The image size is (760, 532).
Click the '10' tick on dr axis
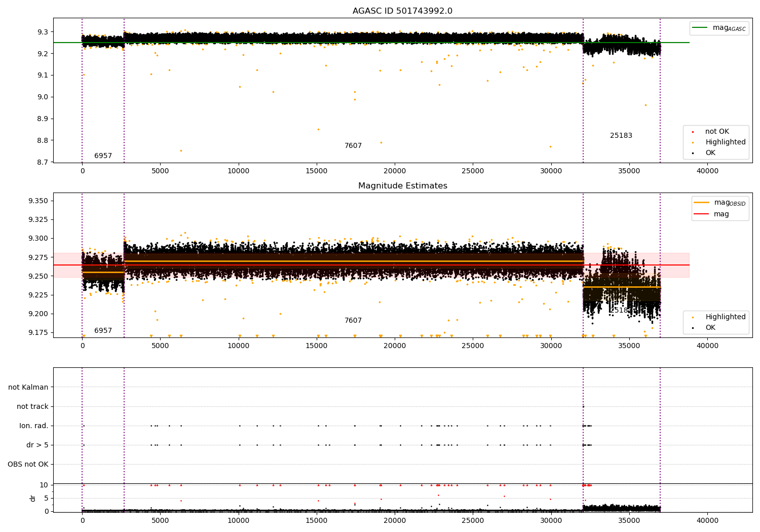(44, 485)
